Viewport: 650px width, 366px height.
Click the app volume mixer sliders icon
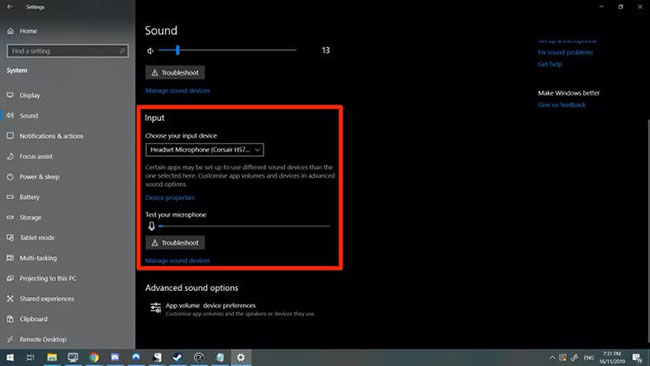[x=155, y=308]
